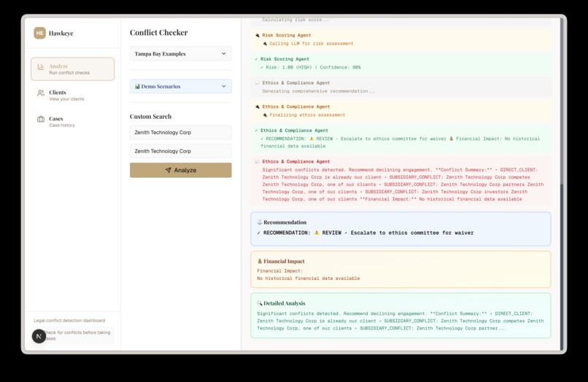Click the icon beside 'Calling LLM for risk assessment'
This screenshot has width=588, height=382.
click(x=265, y=44)
